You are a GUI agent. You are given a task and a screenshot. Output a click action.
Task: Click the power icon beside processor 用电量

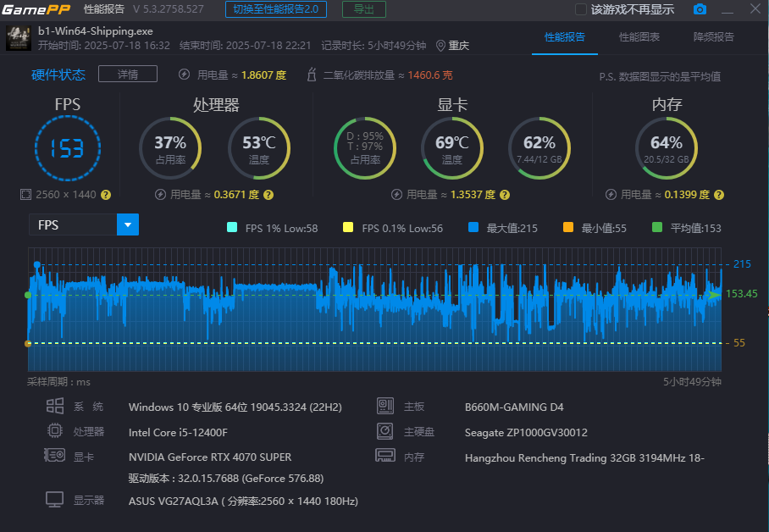tap(160, 195)
